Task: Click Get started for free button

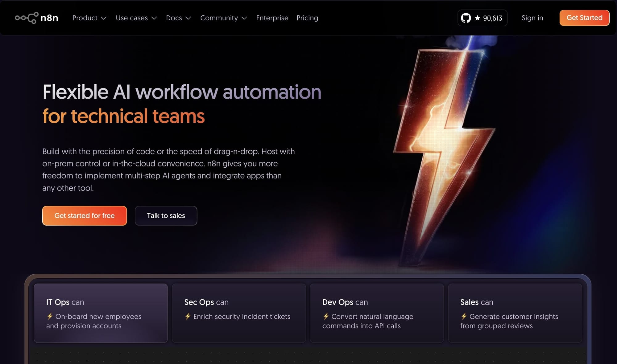Action: (85, 216)
